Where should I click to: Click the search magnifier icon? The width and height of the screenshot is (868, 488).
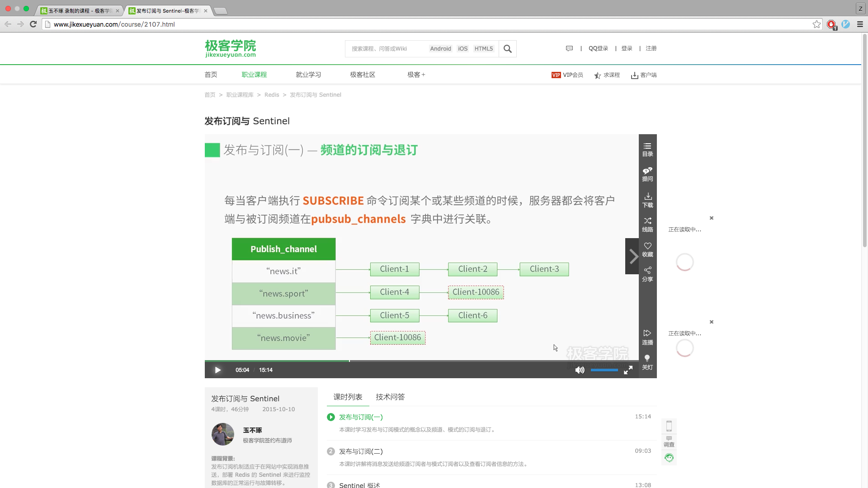tap(507, 49)
